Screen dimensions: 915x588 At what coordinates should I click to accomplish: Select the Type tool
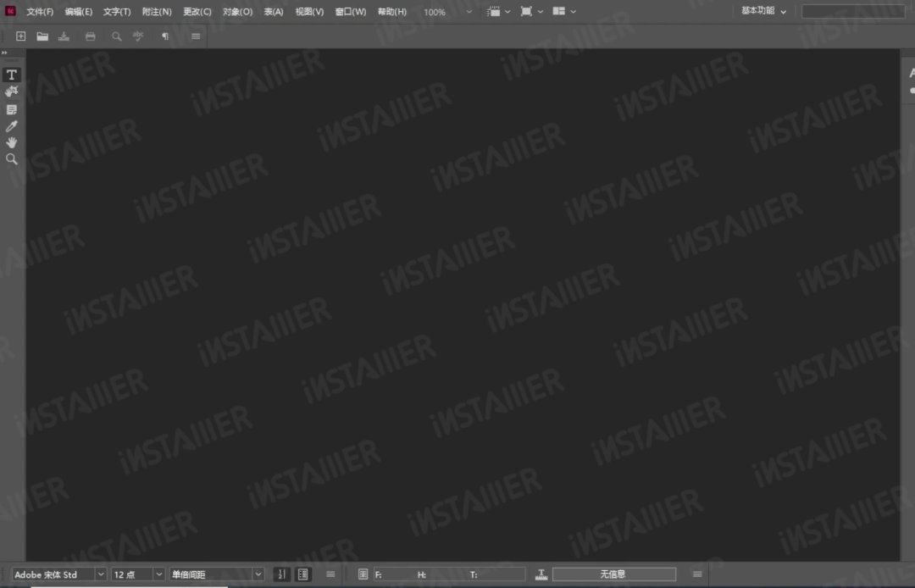click(x=12, y=75)
